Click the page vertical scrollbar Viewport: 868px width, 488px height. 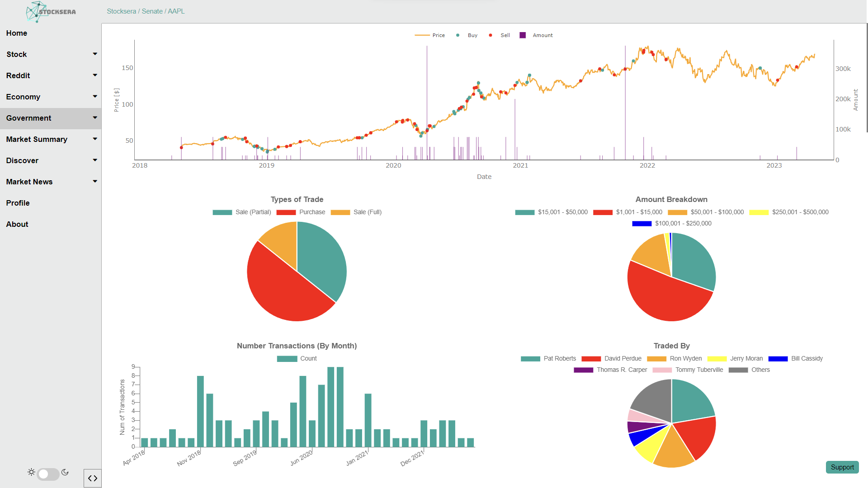(866, 77)
